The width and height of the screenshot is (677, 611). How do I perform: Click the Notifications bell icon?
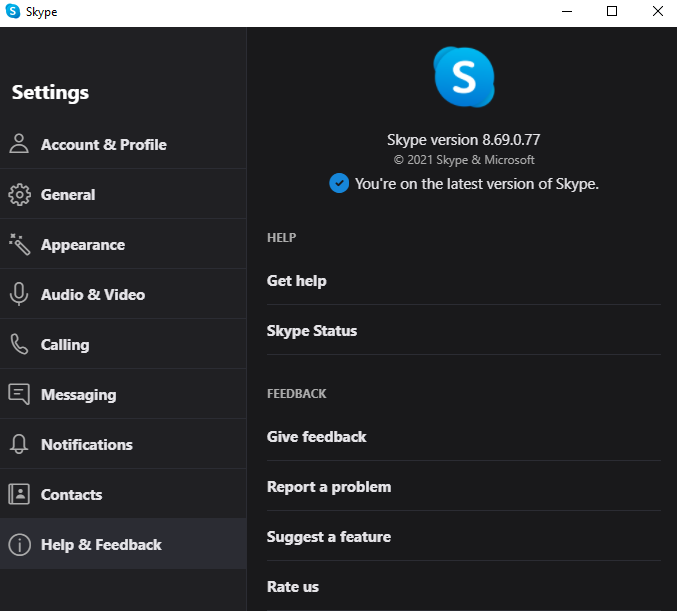click(x=19, y=444)
